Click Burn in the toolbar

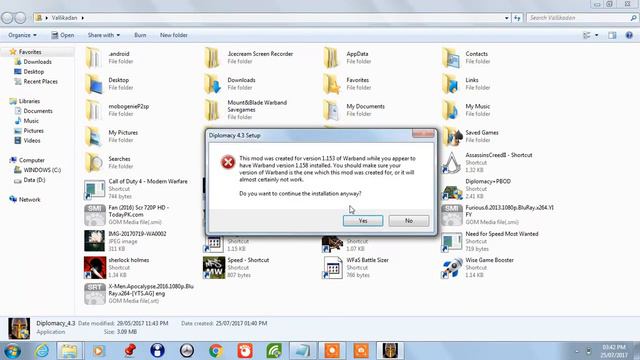tap(140, 35)
